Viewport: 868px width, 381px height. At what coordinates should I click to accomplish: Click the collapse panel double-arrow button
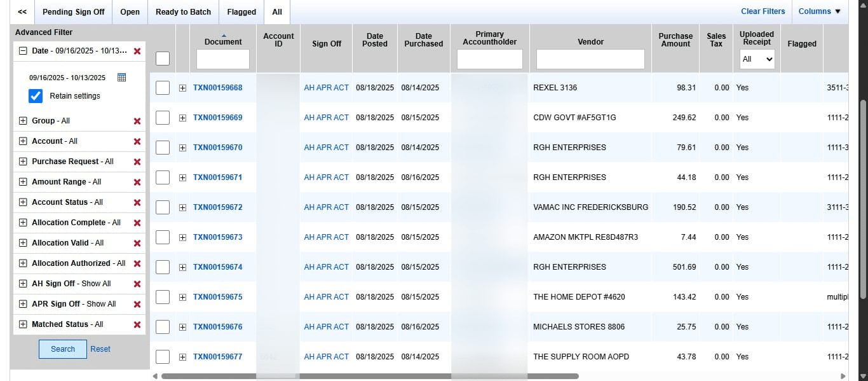[x=22, y=12]
